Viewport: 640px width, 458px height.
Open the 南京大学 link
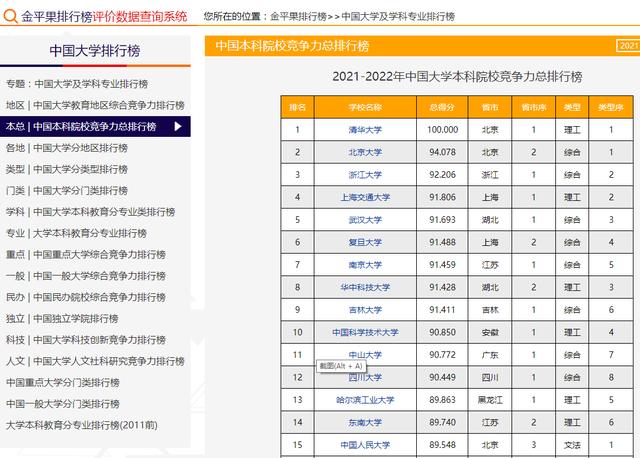pos(365,265)
